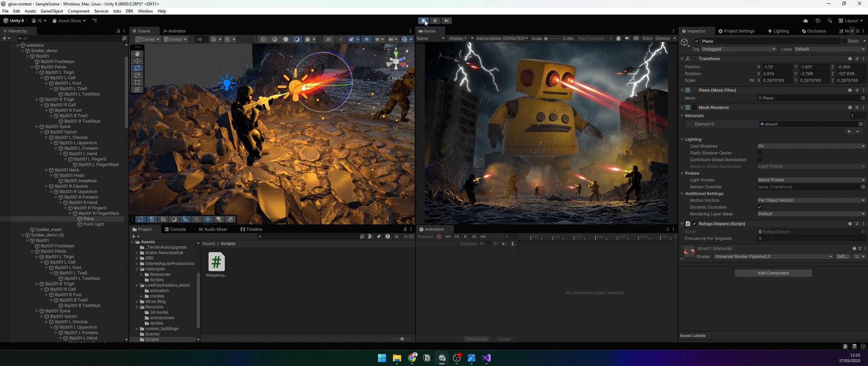This screenshot has width=868, height=366.
Task: Toggle scene visibility eye icon in Scene toolbar
Action: pyautogui.click(x=367, y=39)
